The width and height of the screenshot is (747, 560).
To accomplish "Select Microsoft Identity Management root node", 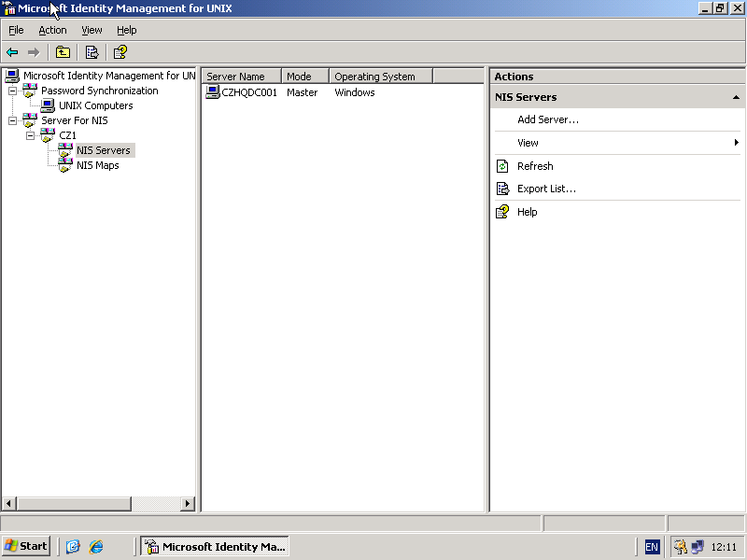I will [x=109, y=76].
